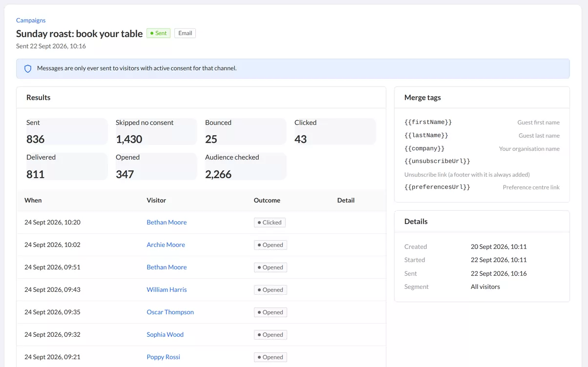The image size is (588, 367).
Task: Click Opened badge in Oscar Thompson row
Action: coord(270,312)
